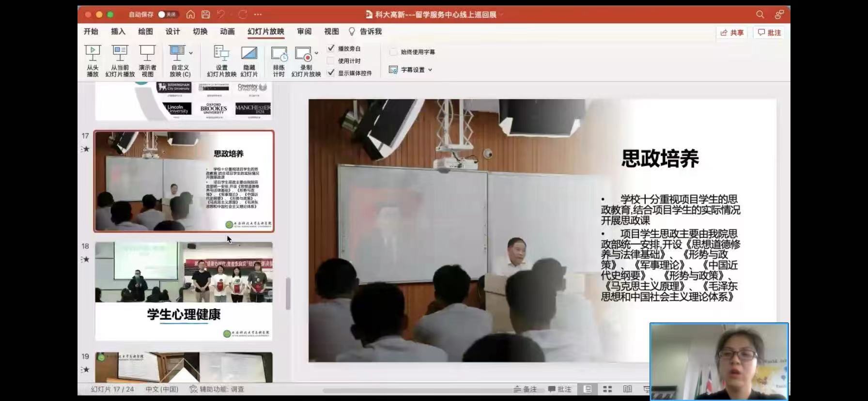Click the 共享 share button
This screenshot has height=401, width=868.
coord(732,32)
